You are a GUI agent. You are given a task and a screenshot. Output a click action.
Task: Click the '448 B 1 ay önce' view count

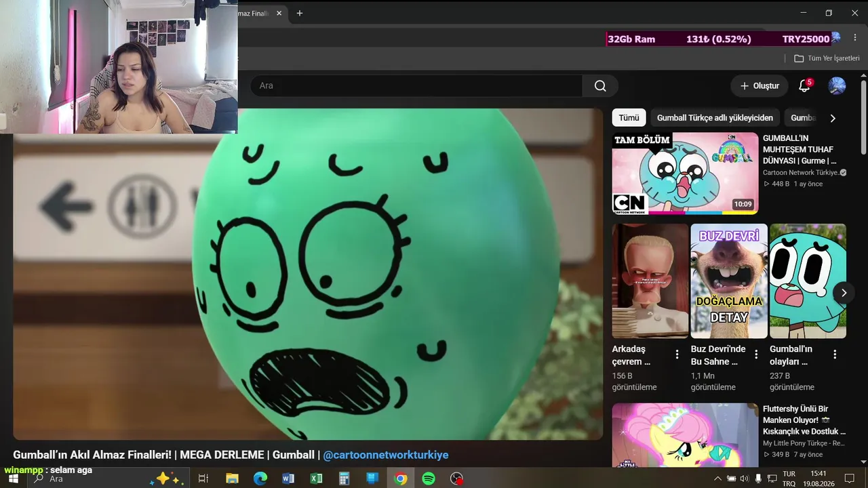pyautogui.click(x=793, y=184)
